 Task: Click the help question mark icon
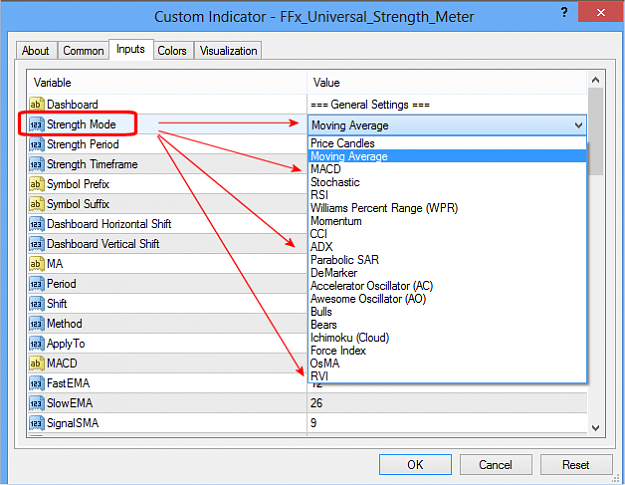click(564, 13)
